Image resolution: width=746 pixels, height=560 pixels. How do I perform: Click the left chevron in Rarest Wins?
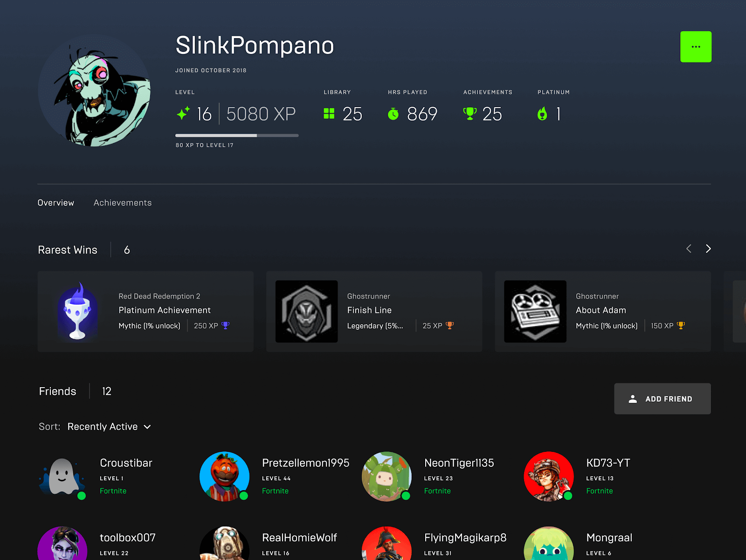pos(689,249)
